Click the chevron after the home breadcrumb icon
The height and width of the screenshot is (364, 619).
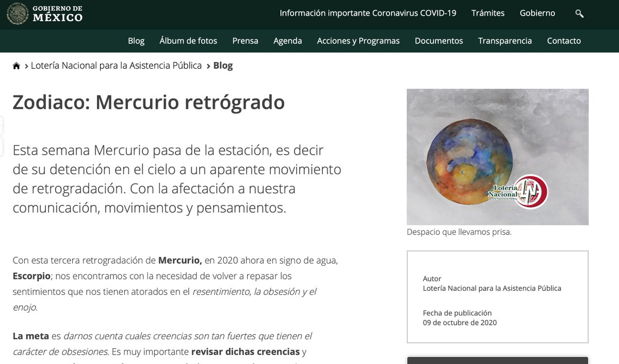25,65
